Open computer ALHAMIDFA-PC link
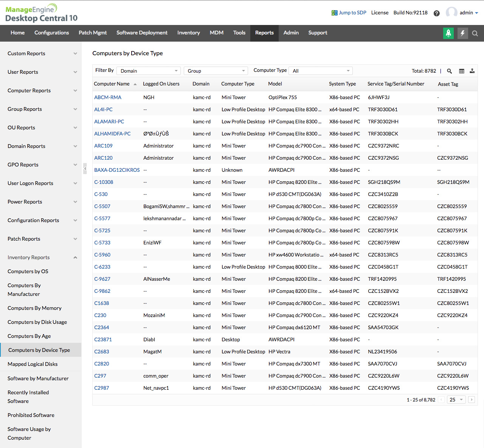This screenshot has height=448, width=484. [112, 134]
